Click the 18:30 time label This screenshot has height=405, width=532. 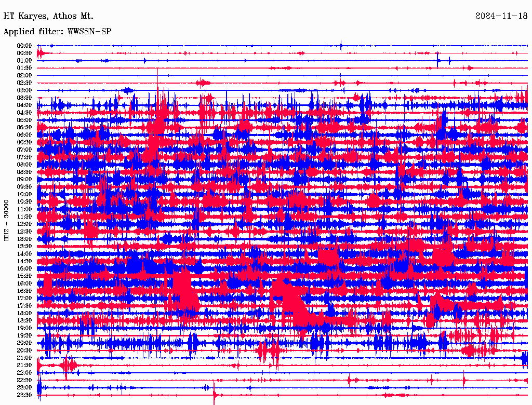tap(24, 320)
